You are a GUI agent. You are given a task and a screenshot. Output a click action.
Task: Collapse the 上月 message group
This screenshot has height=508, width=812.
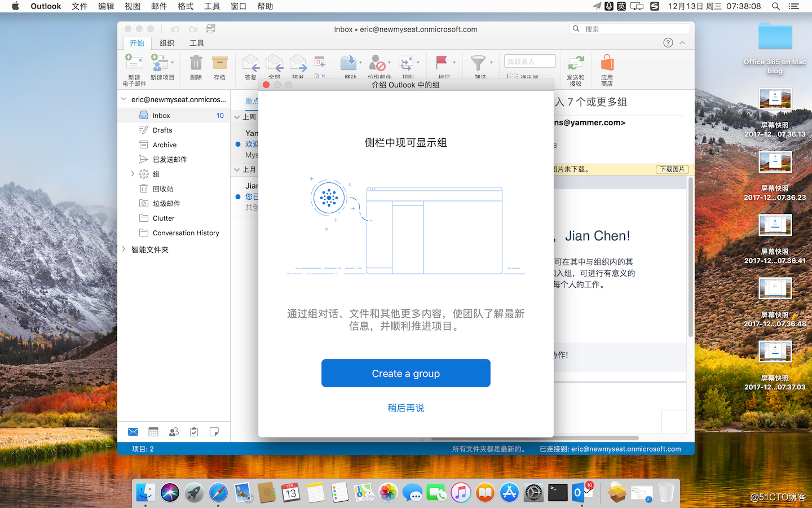coord(237,169)
